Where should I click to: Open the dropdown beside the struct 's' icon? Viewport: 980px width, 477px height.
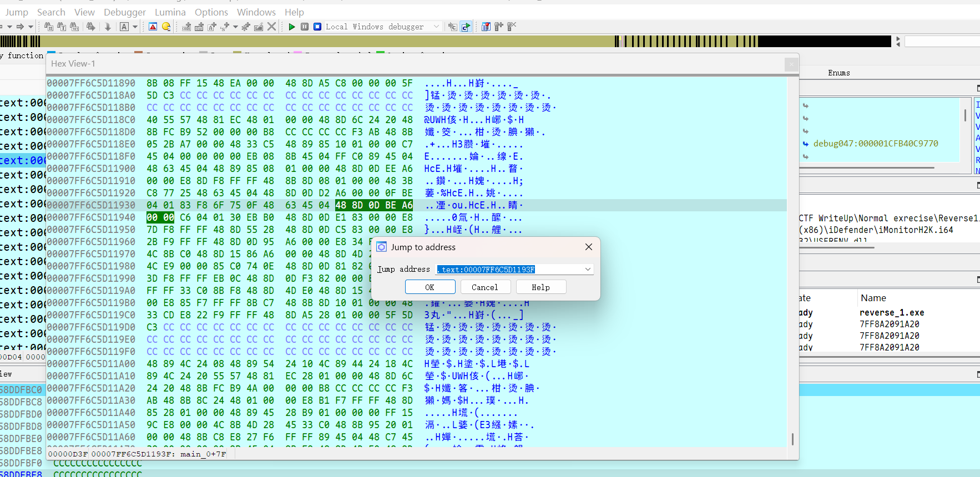[235, 27]
